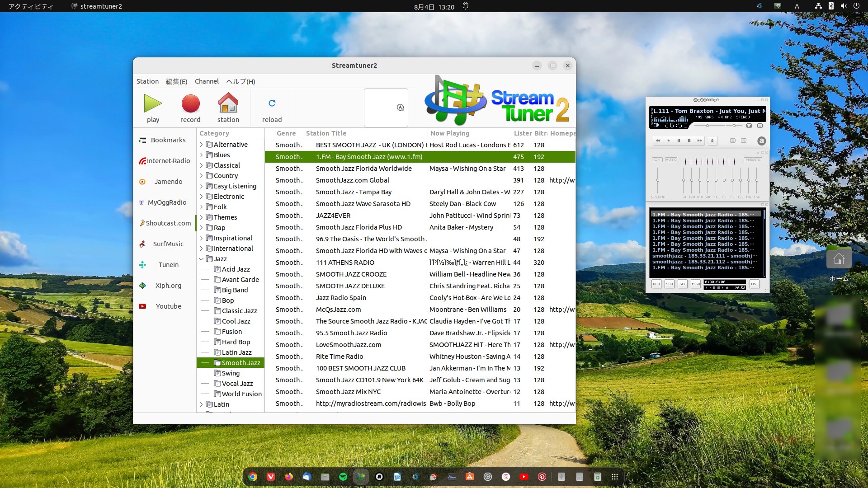Expand the Country category
This screenshot has width=868, height=488.
[x=202, y=176]
